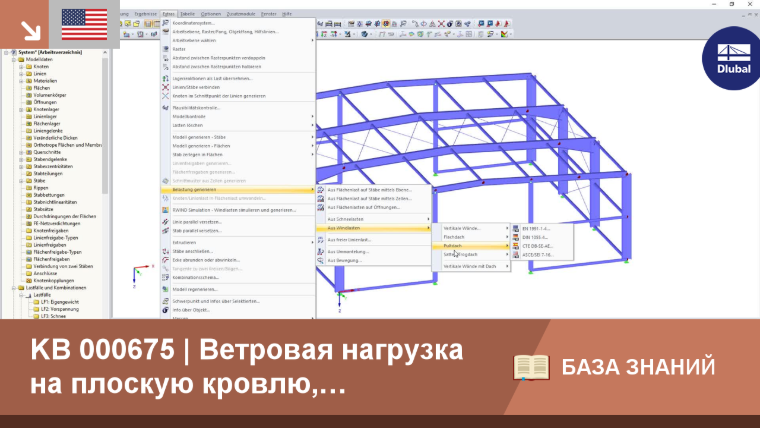Click the KB 000675 title text

click(102, 349)
